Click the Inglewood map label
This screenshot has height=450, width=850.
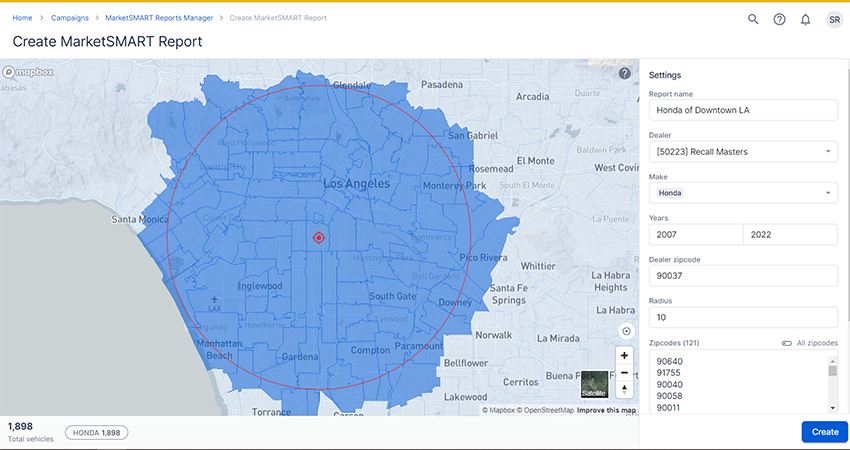coord(260,286)
